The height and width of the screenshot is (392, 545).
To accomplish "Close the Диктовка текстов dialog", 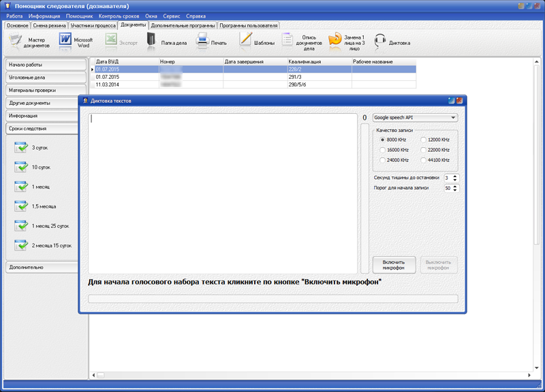I will click(x=459, y=101).
